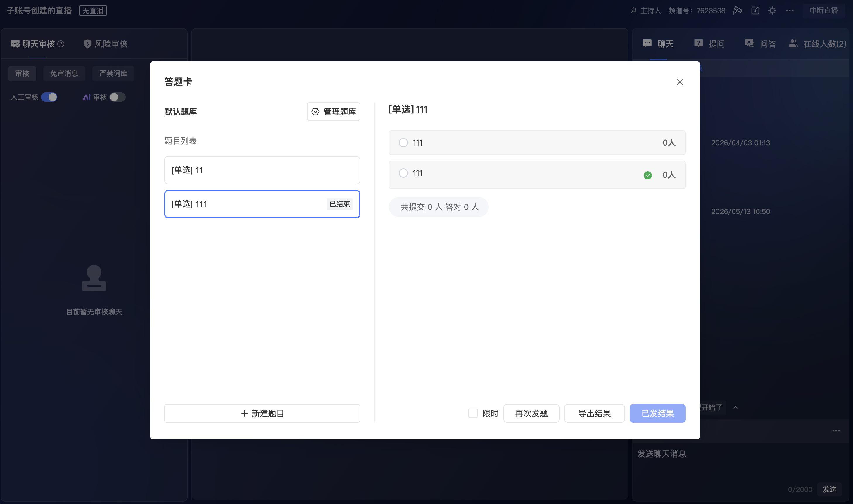
Task: Click 再次发题 to resend question
Action: tap(531, 413)
